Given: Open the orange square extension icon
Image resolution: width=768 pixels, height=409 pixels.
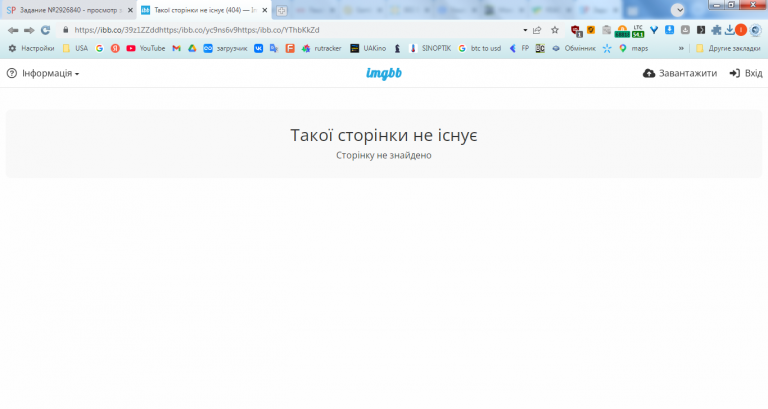Looking at the screenshot, I should tap(591, 30).
